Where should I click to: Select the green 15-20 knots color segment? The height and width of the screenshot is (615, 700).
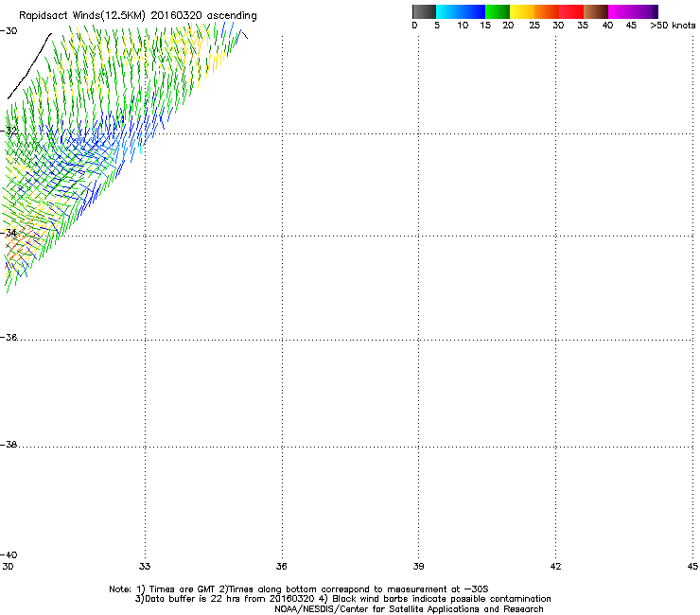pyautogui.click(x=498, y=11)
